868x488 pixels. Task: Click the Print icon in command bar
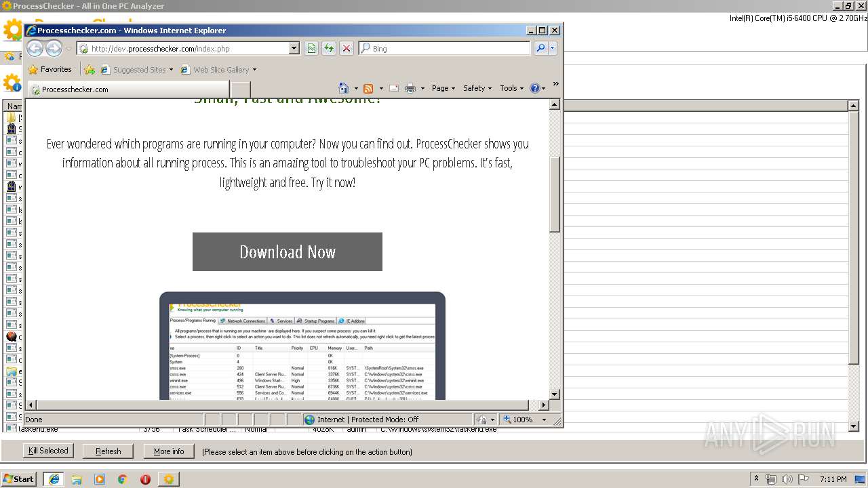pos(410,88)
